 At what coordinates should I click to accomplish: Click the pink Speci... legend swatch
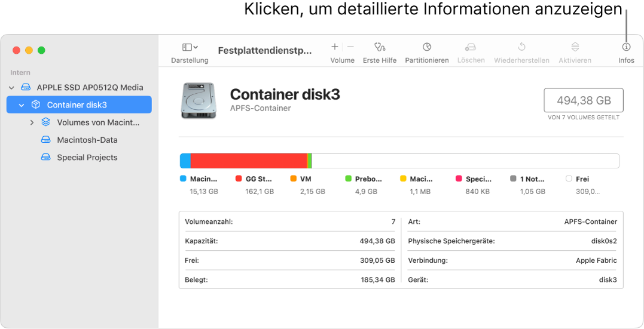(459, 179)
